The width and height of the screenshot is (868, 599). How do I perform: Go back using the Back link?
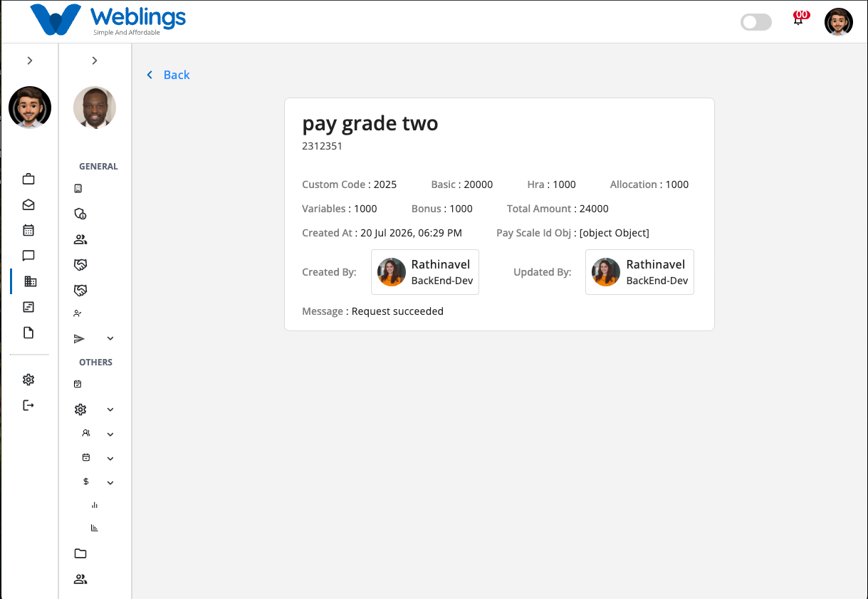tap(177, 75)
